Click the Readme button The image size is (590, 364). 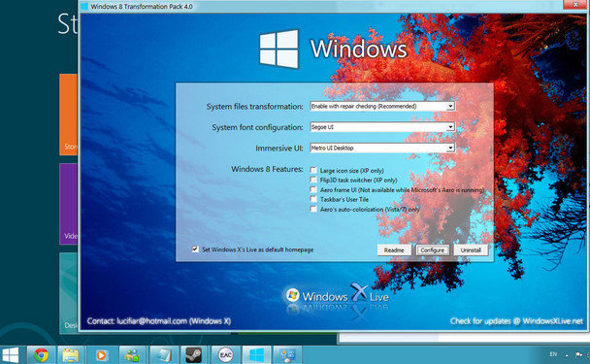click(394, 249)
